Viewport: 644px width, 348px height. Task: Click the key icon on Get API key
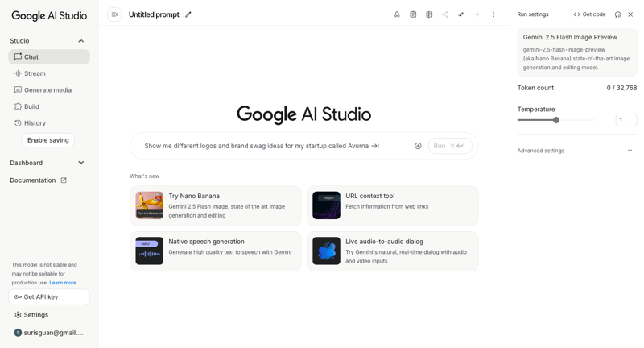click(18, 296)
